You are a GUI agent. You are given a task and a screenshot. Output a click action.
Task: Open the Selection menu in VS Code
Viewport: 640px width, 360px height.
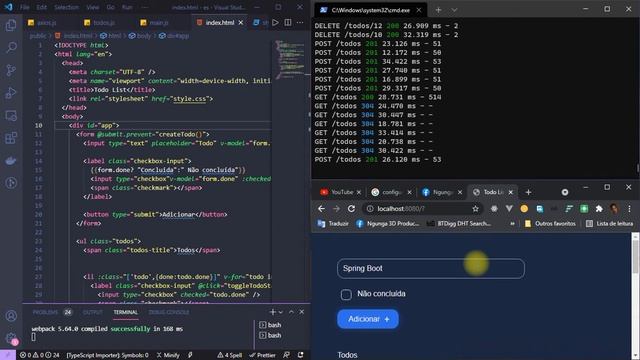(66, 7)
